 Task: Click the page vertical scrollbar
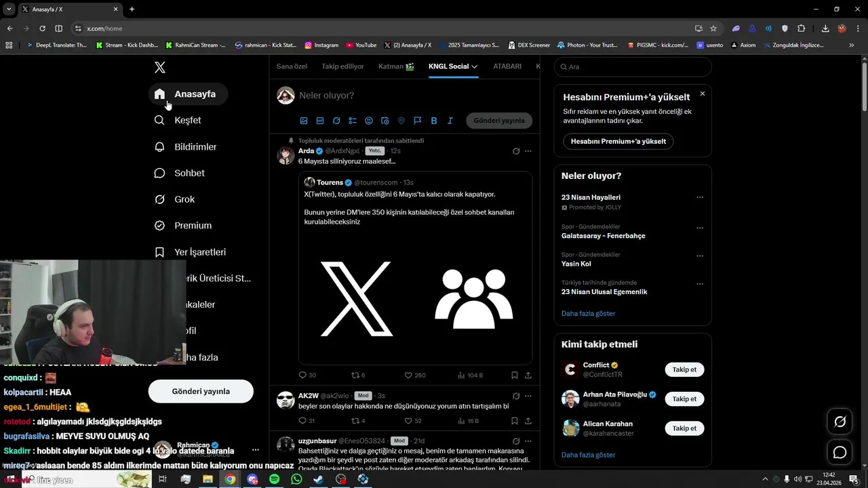pos(864,85)
